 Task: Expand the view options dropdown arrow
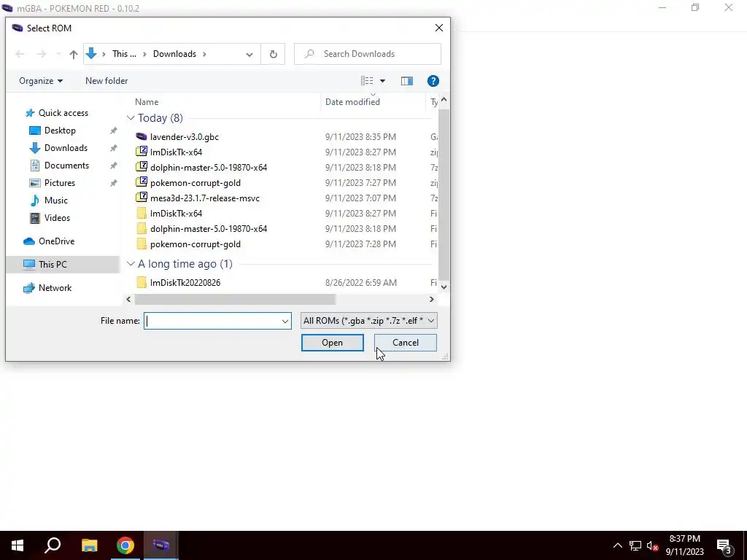[x=382, y=81]
